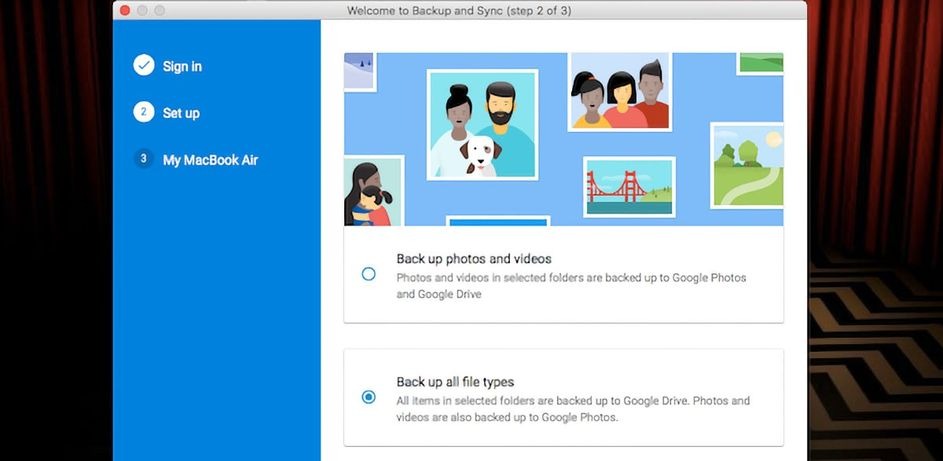
Task: Select the couple with dog photo
Action: [x=482, y=124]
